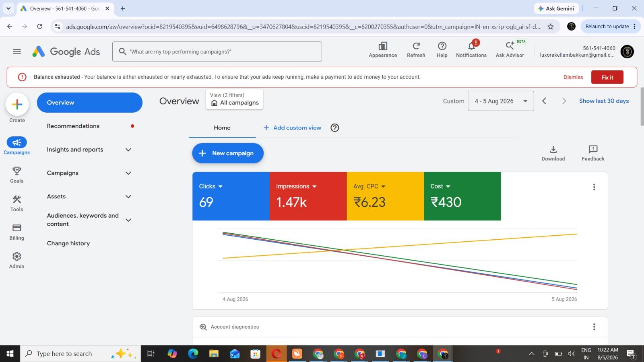Open Recommendations page

pyautogui.click(x=90, y=126)
